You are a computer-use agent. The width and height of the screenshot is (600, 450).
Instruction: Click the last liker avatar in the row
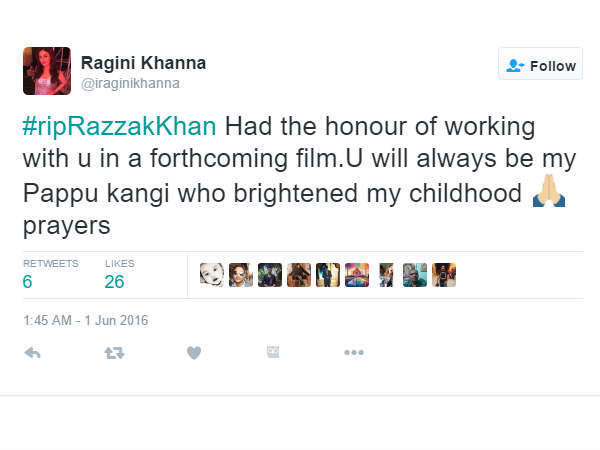click(x=445, y=275)
